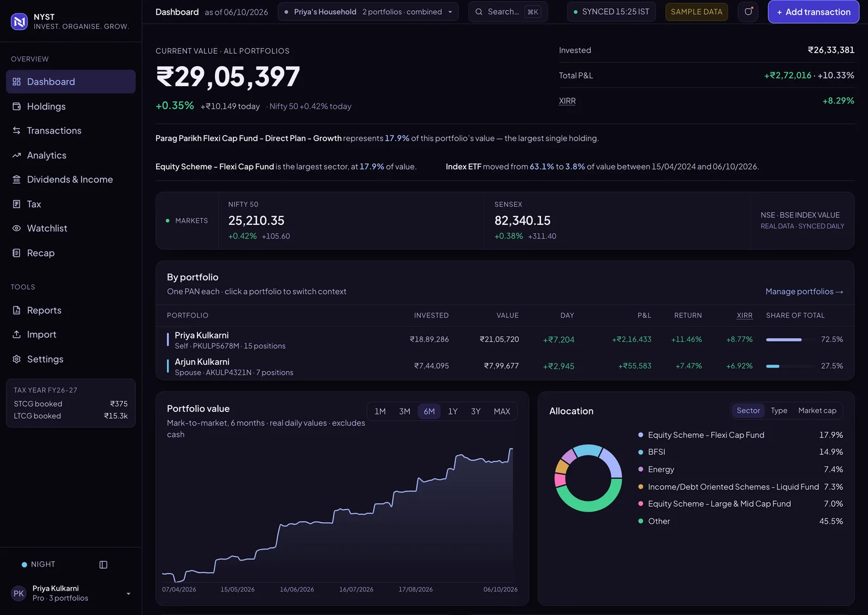Click the Invested ₹26,33,381 value

coord(831,50)
